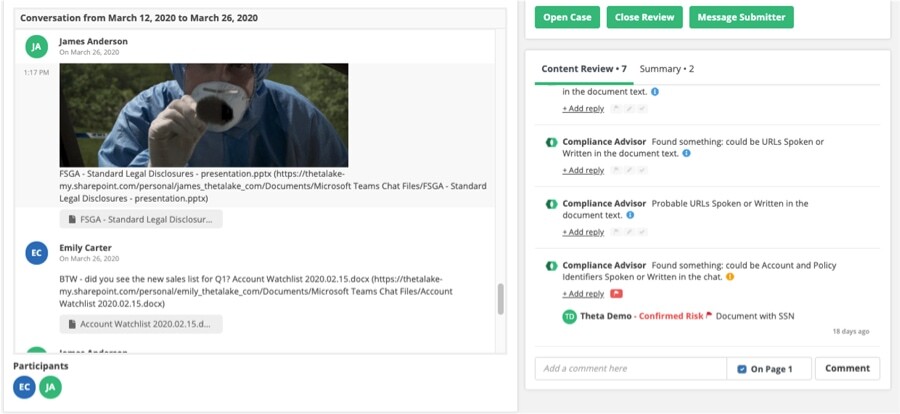Click 'Theta Demo' commenter name
The width and height of the screenshot is (900, 414).
606,316
